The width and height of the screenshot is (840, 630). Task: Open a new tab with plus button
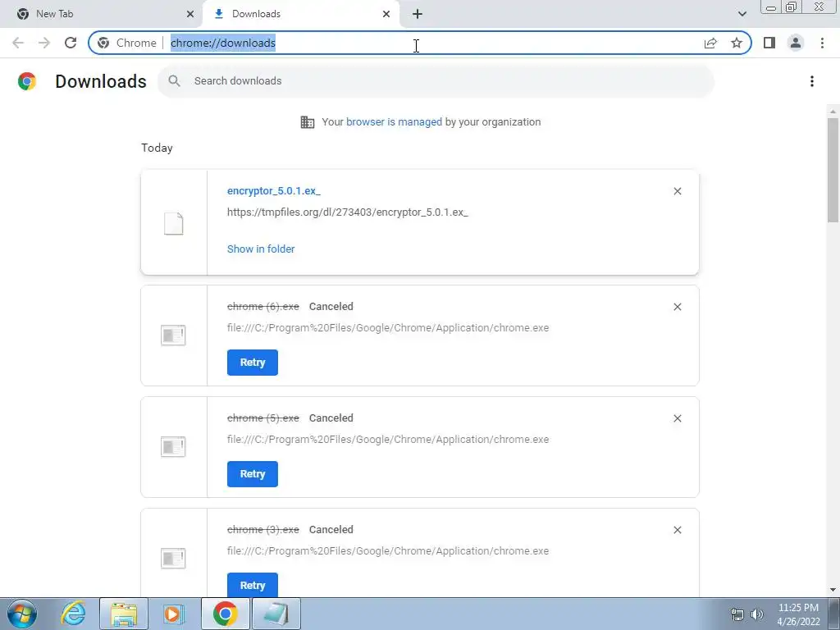coord(418,14)
